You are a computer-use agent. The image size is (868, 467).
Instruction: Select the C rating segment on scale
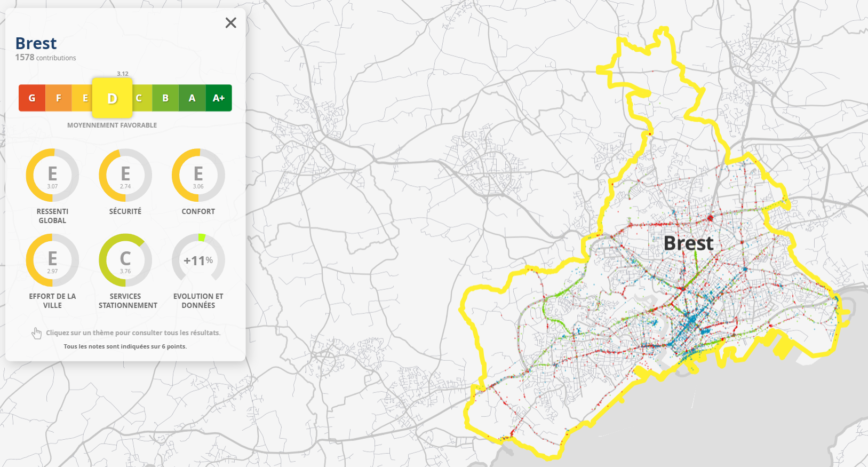coord(142,98)
